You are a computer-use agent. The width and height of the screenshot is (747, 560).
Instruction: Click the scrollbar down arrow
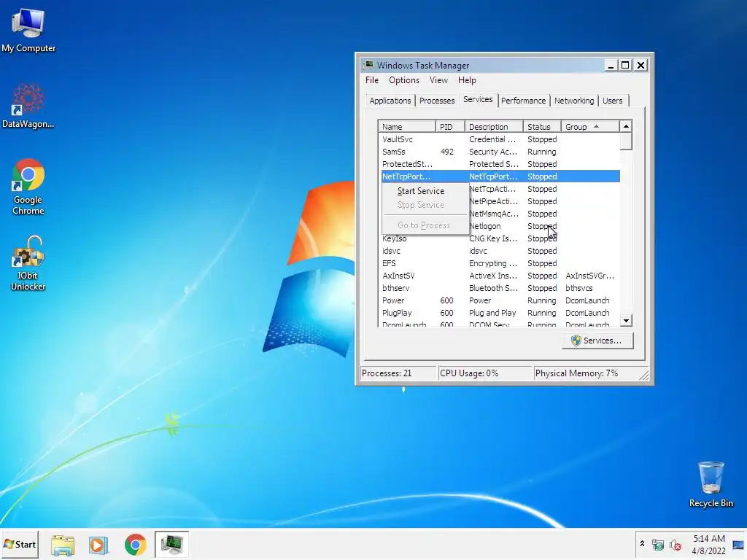click(x=626, y=320)
